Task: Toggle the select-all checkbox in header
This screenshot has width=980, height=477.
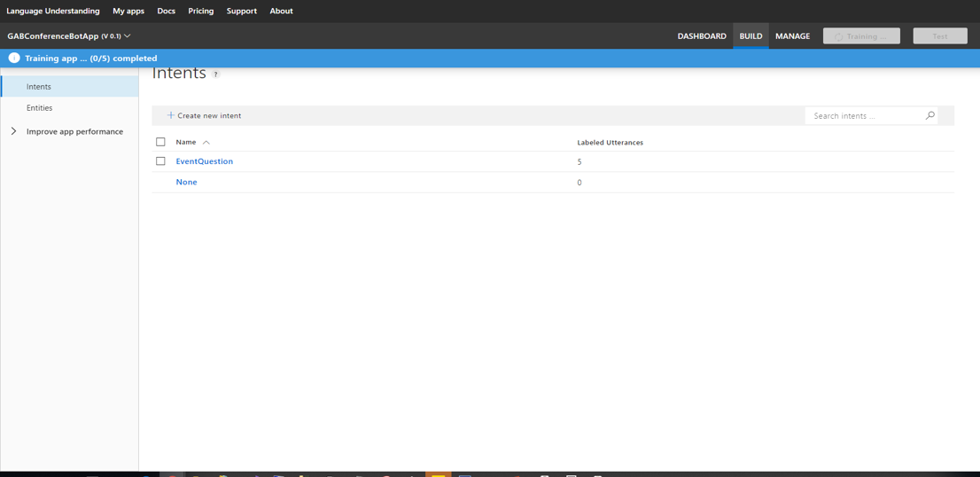Action: [160, 142]
